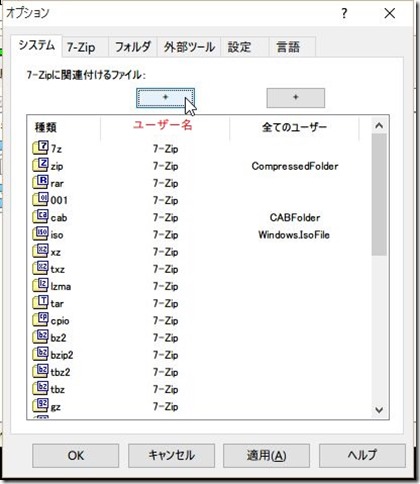Click the cpio file type icon

point(41,320)
